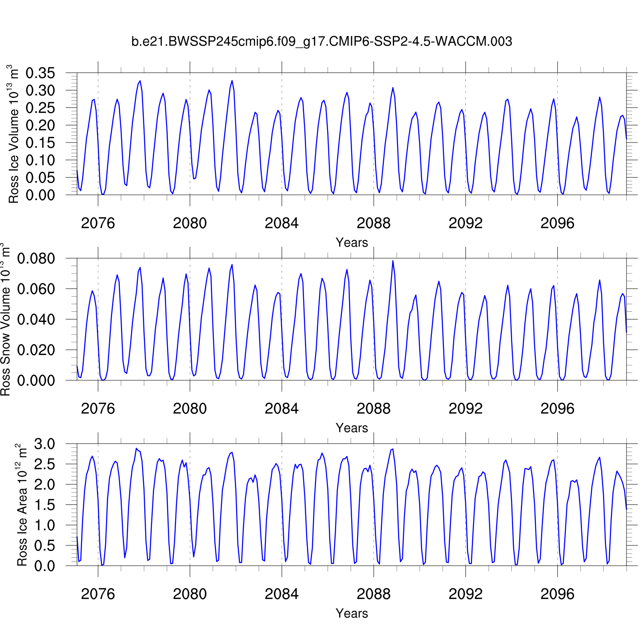Click the Years label under the top plot
Screen dimensions: 644x644
pyautogui.click(x=352, y=243)
